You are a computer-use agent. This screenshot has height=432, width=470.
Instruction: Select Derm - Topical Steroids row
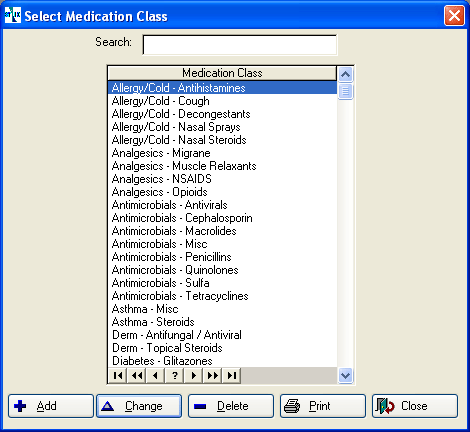click(222, 348)
